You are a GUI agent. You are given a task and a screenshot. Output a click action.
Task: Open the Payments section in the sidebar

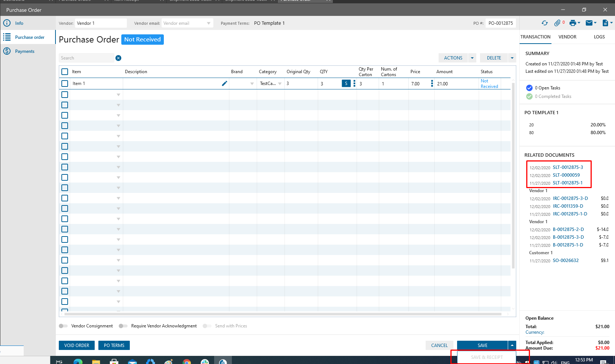[28, 51]
